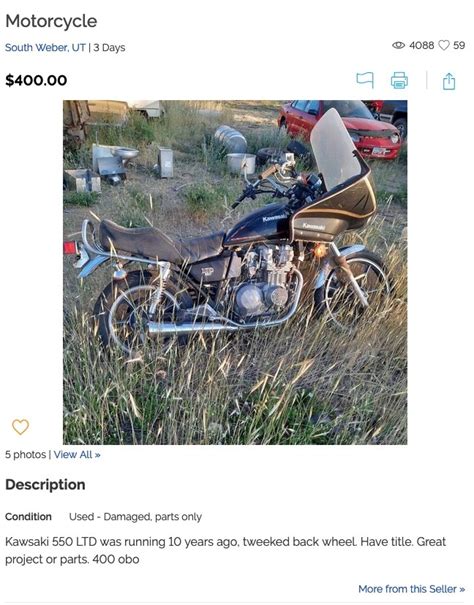The image size is (474, 605).
Task: Click the $400.00 price
Action: click(x=36, y=80)
